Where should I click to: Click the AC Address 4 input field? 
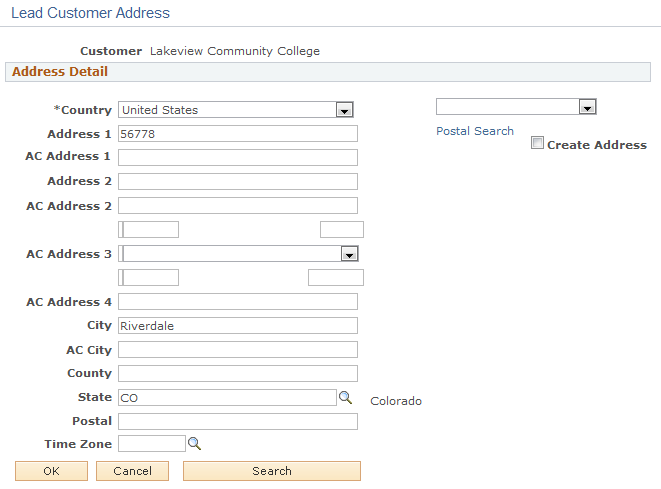(237, 302)
